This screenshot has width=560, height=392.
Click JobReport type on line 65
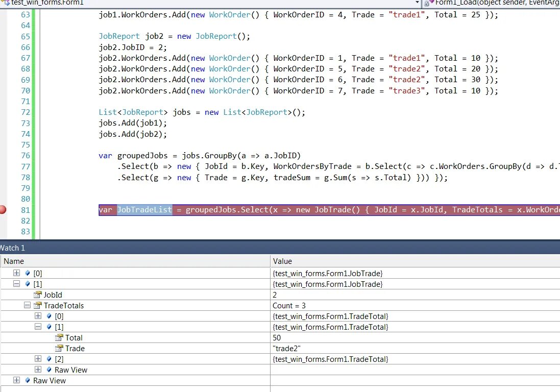click(119, 36)
